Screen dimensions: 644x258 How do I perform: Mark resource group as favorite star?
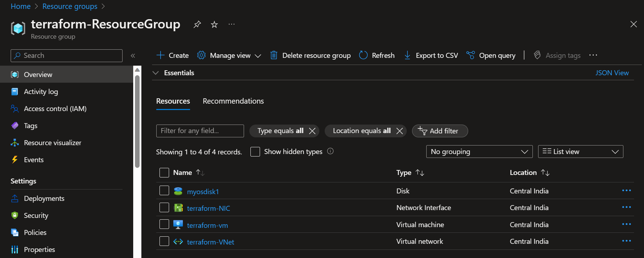(x=214, y=24)
